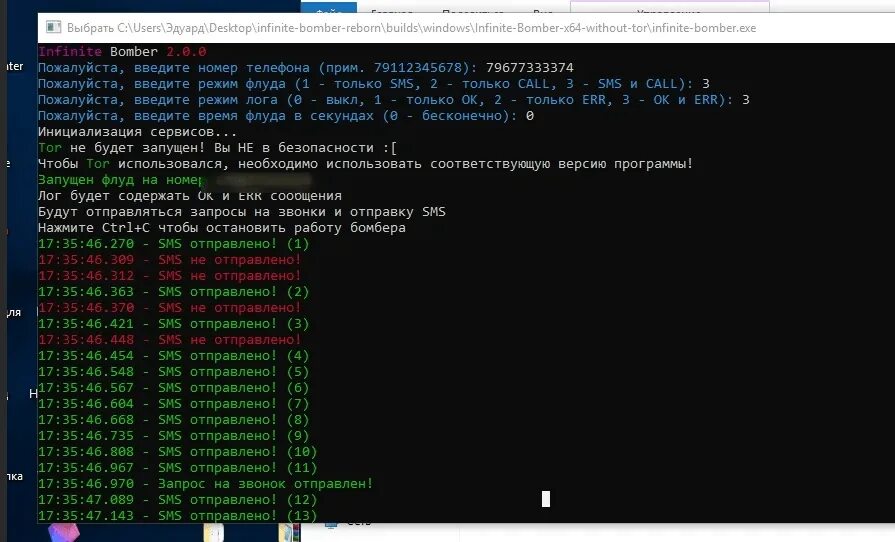This screenshot has height=542, width=895.
Task: Click the 'Infinite Bomber 2.0.0' header line
Action: (122, 51)
